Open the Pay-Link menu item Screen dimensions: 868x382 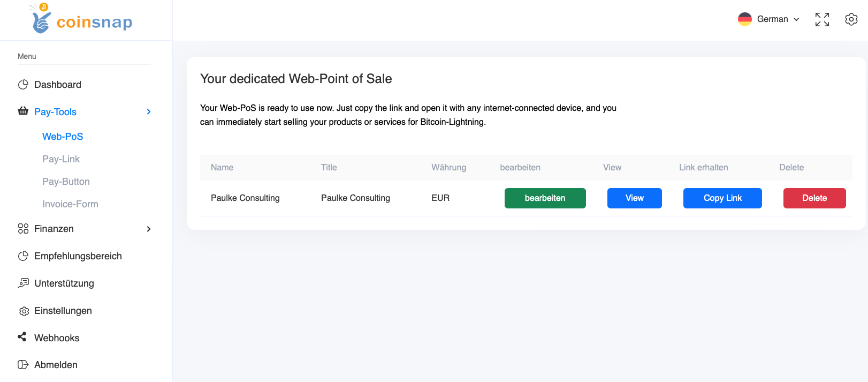[61, 159]
